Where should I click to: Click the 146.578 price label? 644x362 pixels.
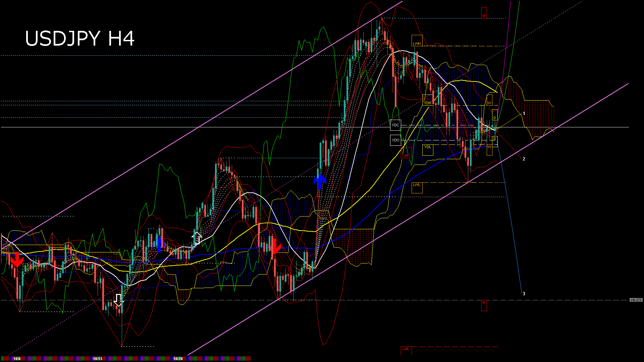(x=636, y=300)
